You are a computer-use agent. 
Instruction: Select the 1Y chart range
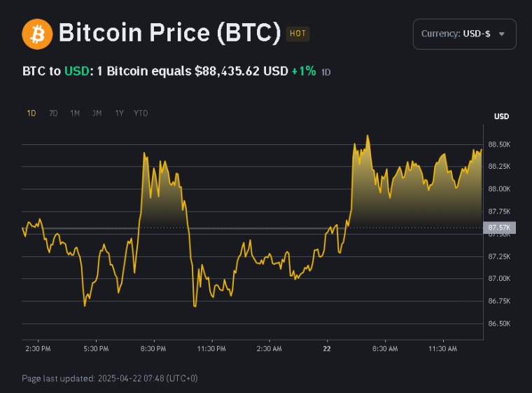coord(119,113)
